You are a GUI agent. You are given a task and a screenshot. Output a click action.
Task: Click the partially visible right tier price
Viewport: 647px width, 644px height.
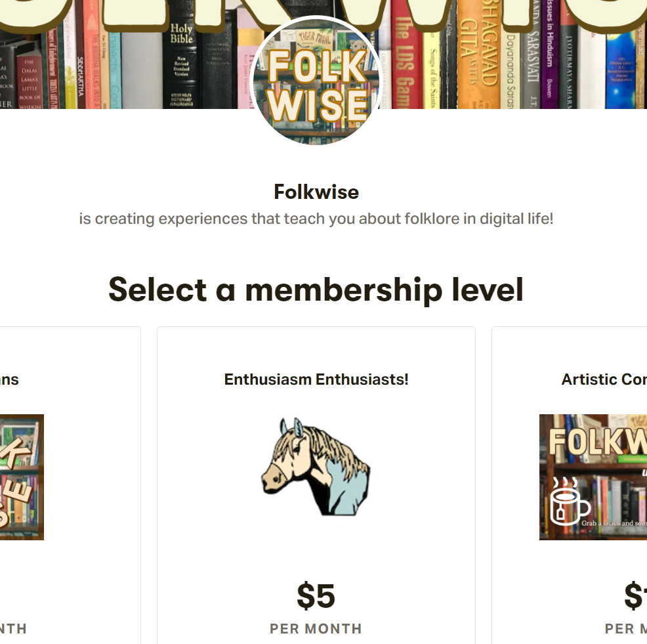(x=635, y=596)
